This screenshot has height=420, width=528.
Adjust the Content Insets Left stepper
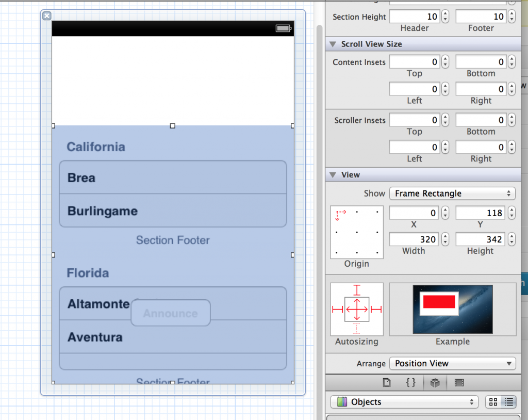pyautogui.click(x=445, y=89)
